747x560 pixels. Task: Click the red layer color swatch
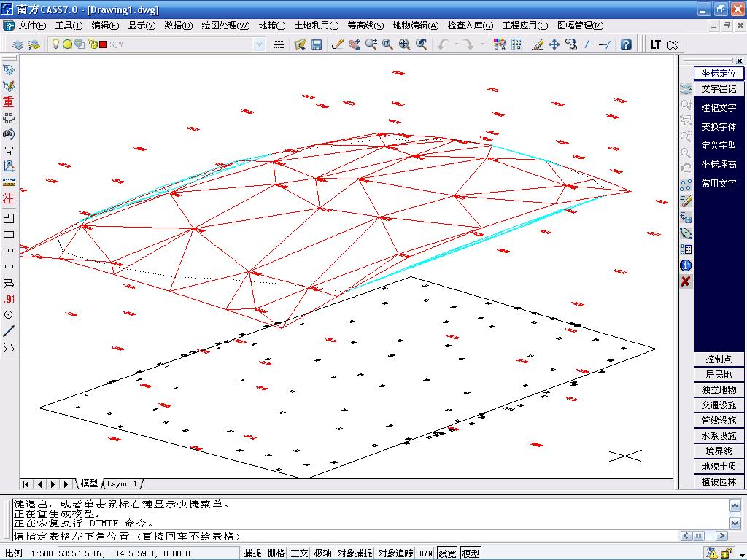click(103, 44)
